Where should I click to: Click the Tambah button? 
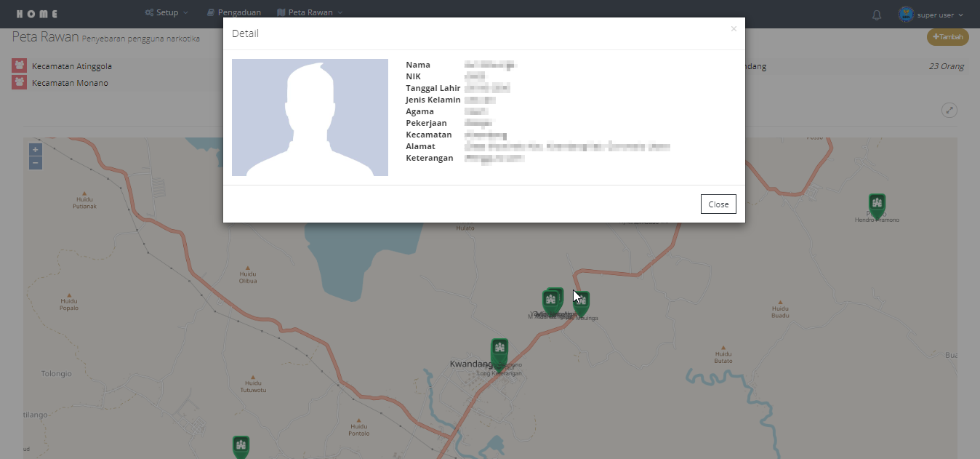[947, 37]
